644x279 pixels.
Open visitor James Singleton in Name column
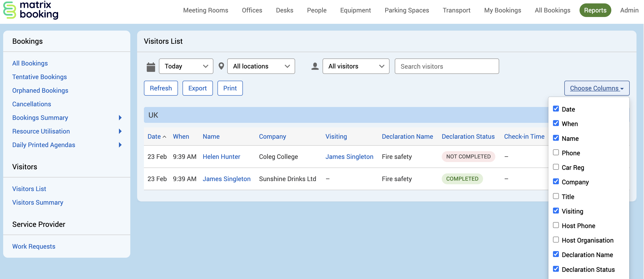(227, 179)
